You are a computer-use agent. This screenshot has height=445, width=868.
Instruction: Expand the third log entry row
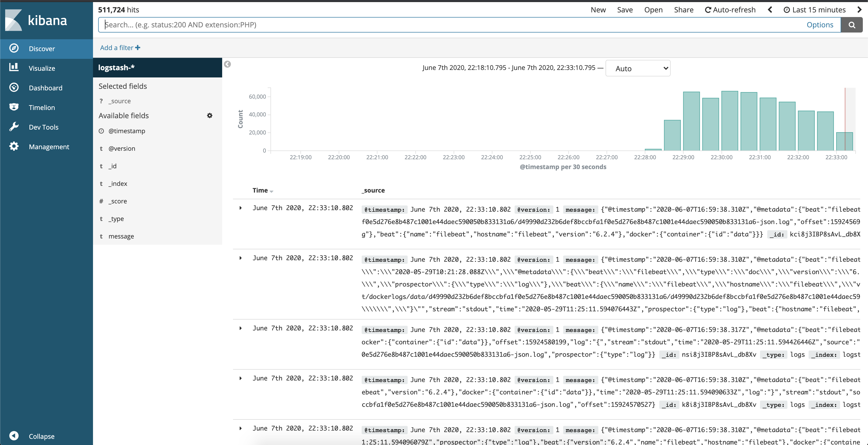[241, 328]
